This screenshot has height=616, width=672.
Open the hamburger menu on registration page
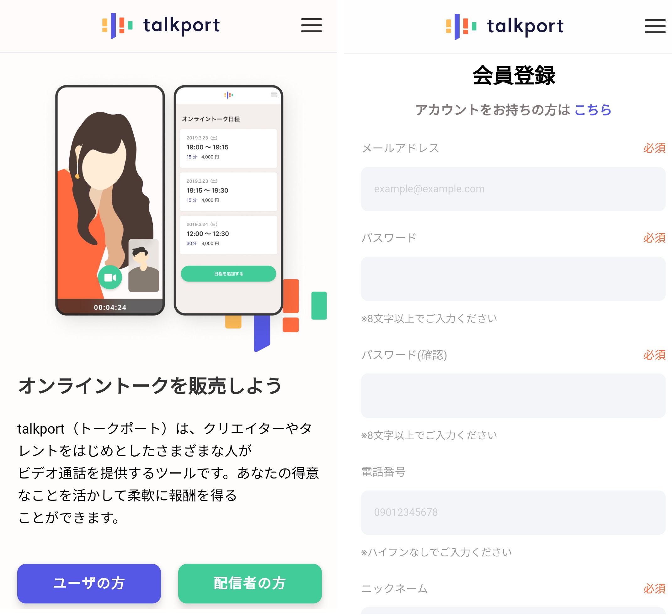[655, 26]
